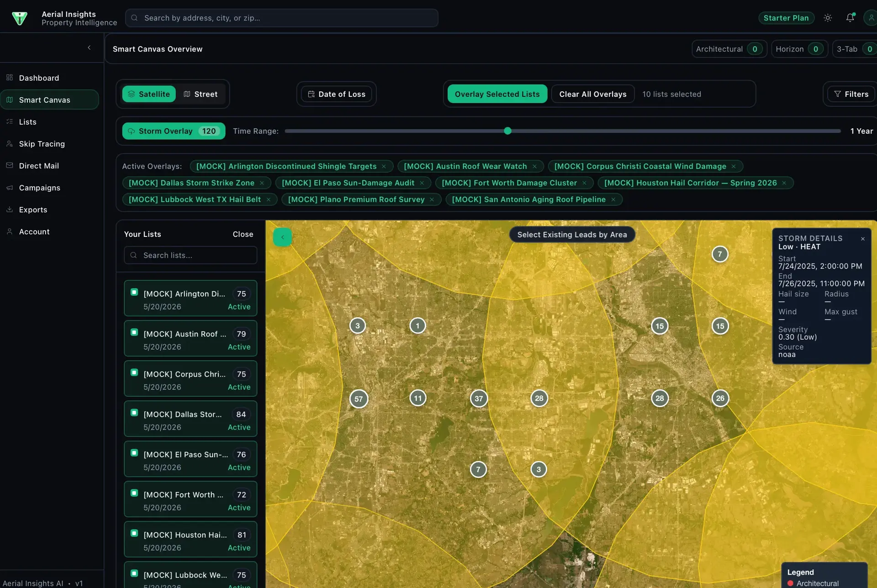Click map cluster marker 37
This screenshot has height=588, width=877.
click(x=479, y=399)
